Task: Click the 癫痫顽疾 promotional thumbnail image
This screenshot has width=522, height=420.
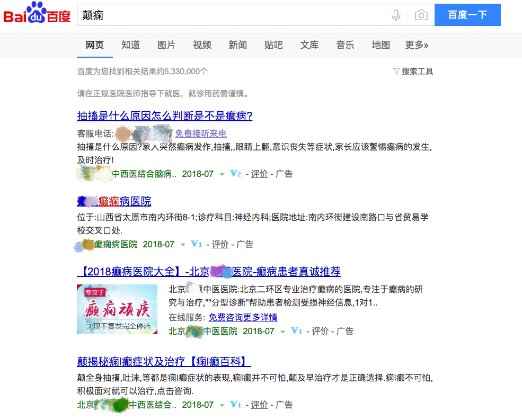Action: pyautogui.click(x=117, y=309)
